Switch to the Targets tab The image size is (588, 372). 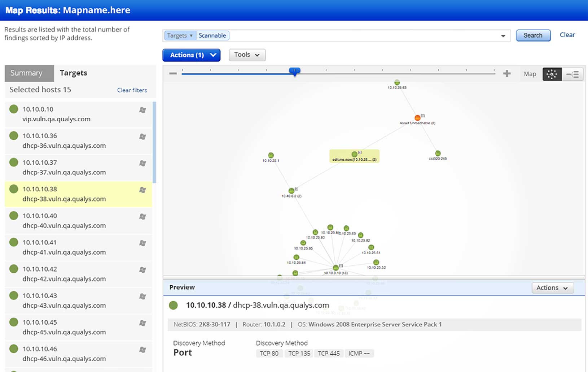73,73
